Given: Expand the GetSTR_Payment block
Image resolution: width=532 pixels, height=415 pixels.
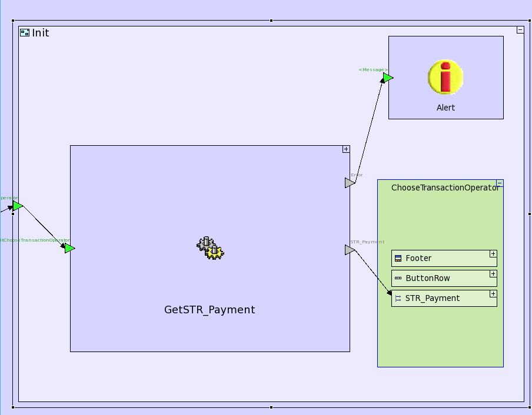Looking at the screenshot, I should (346, 149).
